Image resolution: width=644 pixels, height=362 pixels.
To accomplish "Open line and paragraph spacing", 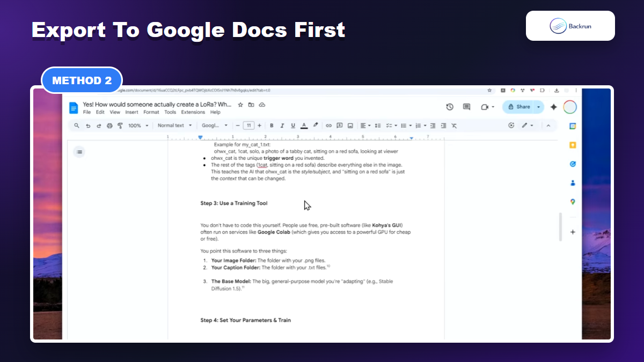I will tap(378, 125).
